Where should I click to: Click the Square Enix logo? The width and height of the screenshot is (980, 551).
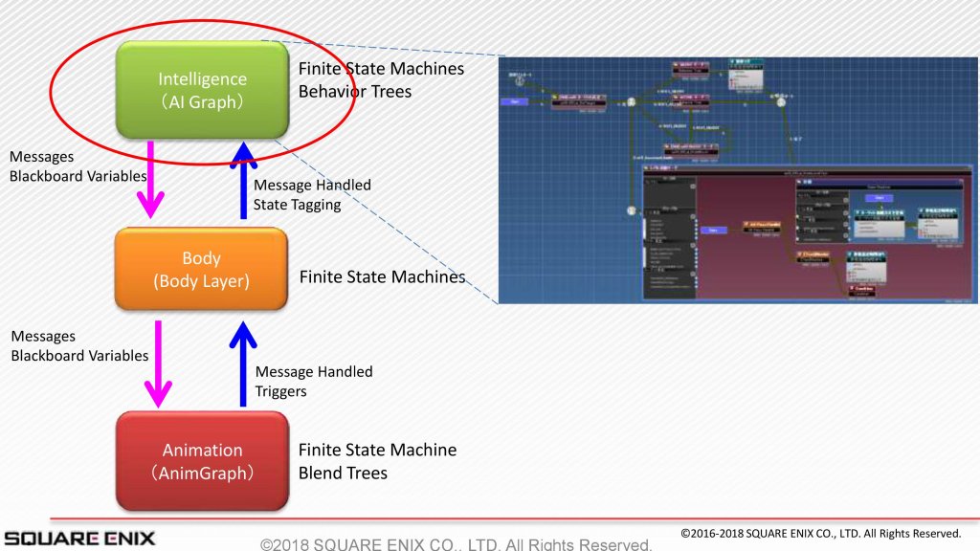(79, 539)
